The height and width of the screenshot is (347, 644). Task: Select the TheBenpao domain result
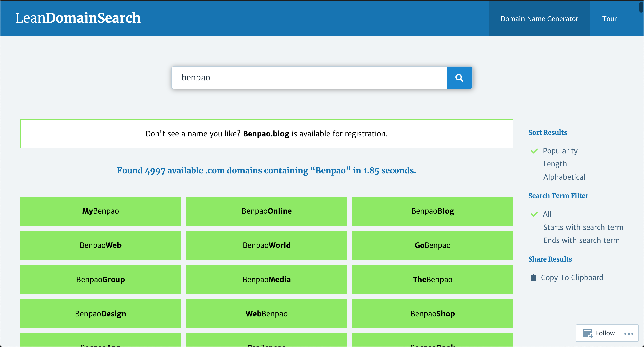pos(433,280)
